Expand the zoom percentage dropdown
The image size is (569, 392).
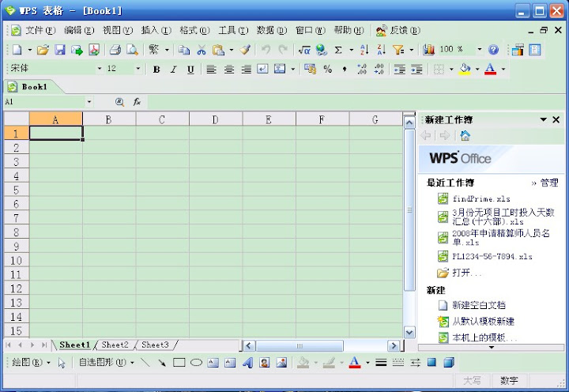(480, 49)
